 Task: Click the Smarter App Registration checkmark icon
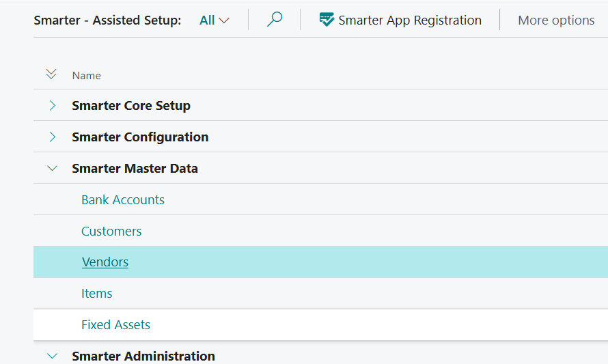click(x=327, y=19)
